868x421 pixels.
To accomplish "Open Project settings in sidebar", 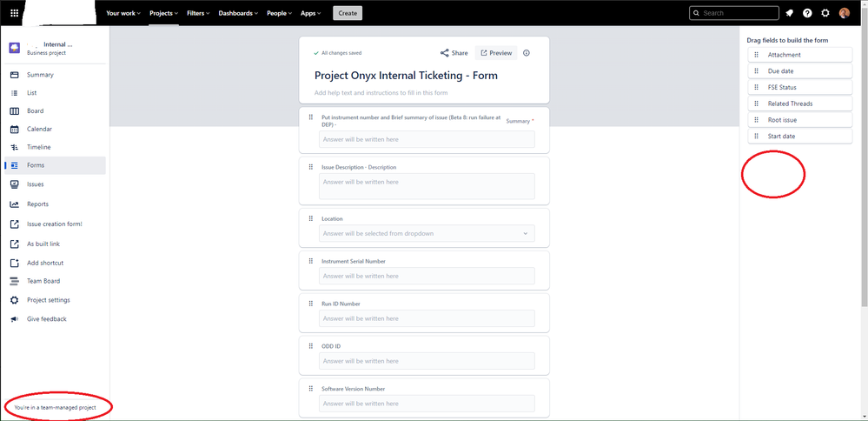I will 55,300.
